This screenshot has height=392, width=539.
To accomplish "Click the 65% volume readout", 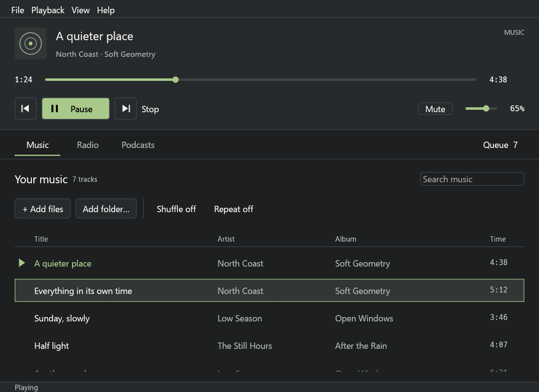I will [x=517, y=109].
